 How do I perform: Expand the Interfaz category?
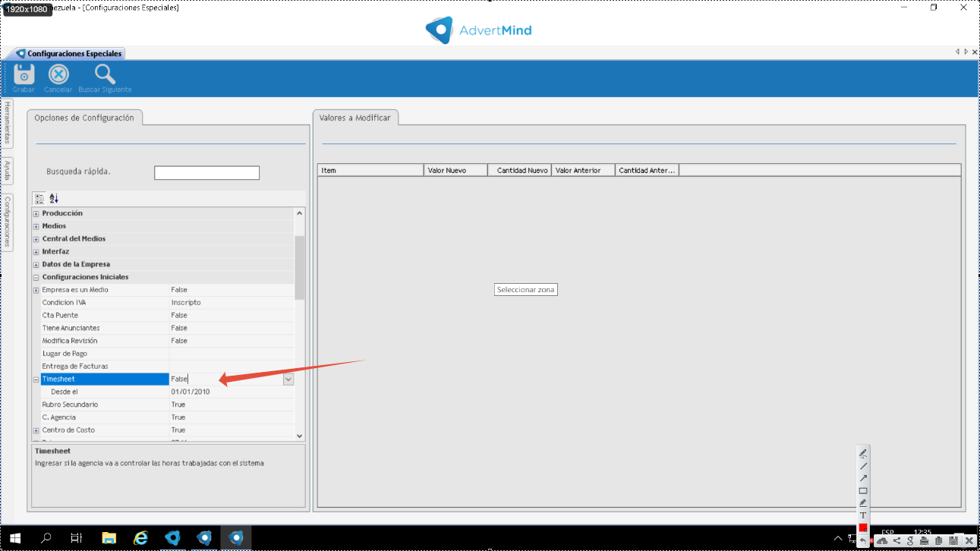(x=36, y=252)
